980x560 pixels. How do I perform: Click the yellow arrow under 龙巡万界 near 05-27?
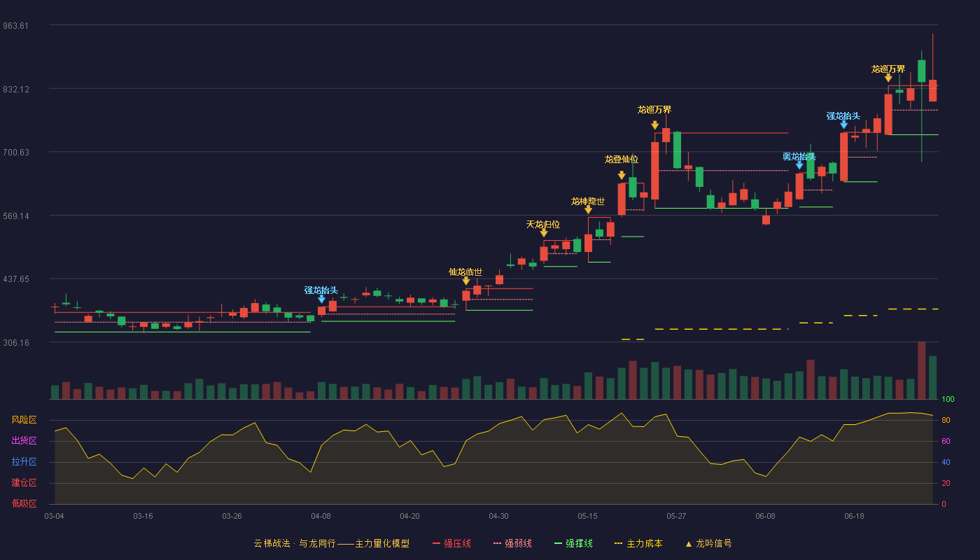coord(654,125)
